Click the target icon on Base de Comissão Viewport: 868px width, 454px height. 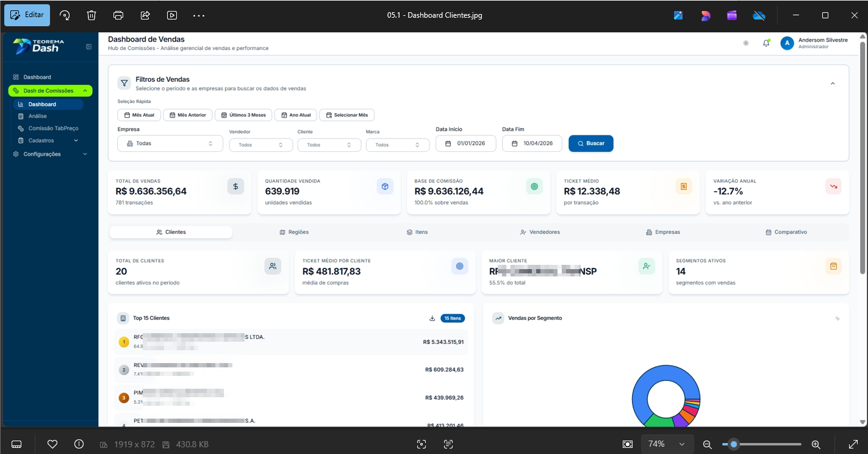tap(534, 187)
